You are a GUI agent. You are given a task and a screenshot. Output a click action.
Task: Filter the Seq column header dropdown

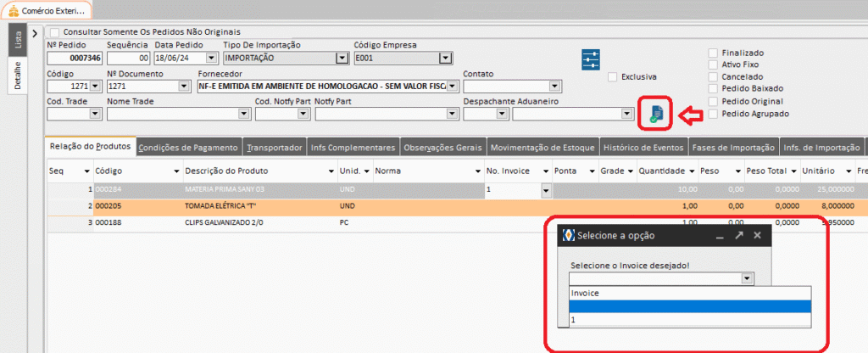[x=87, y=171]
